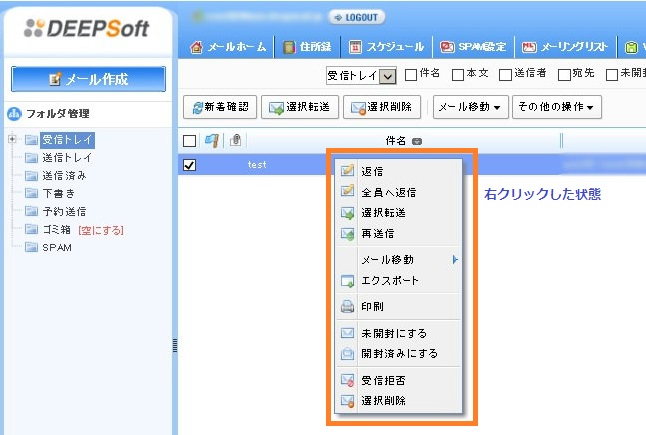This screenshot has height=435, width=646.
Task: Open the 受信トレイ search folder dropdown
Action: point(388,75)
